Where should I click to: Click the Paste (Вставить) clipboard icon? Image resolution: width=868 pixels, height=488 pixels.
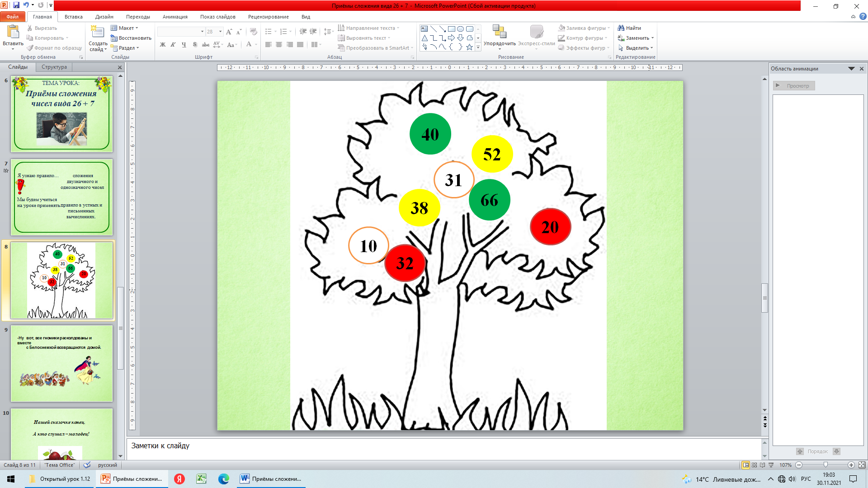(x=13, y=32)
